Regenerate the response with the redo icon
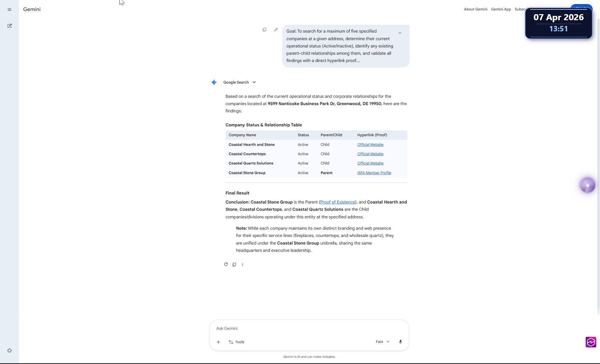Screen dimensions: 600x364 226,264
